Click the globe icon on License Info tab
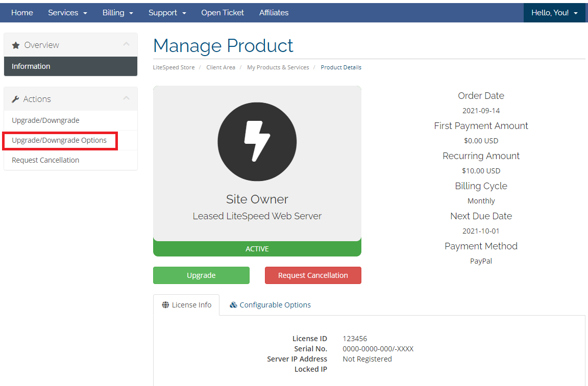 (165, 305)
